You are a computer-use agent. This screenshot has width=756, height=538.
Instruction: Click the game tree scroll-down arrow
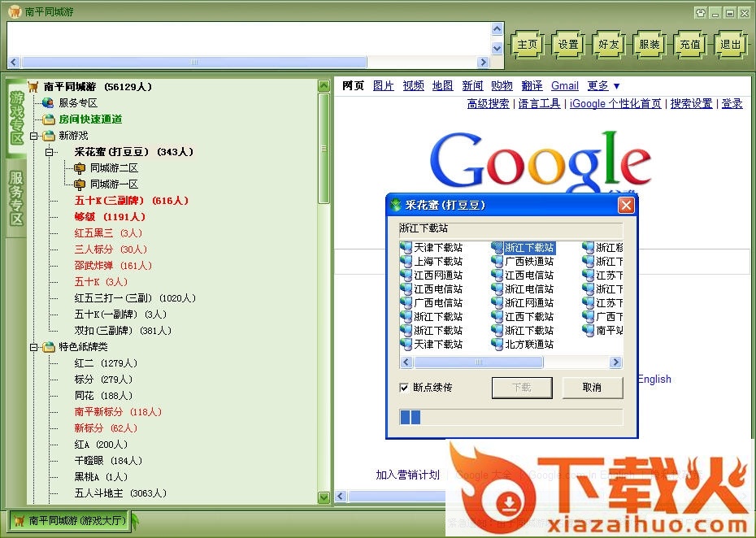pyautogui.click(x=324, y=497)
